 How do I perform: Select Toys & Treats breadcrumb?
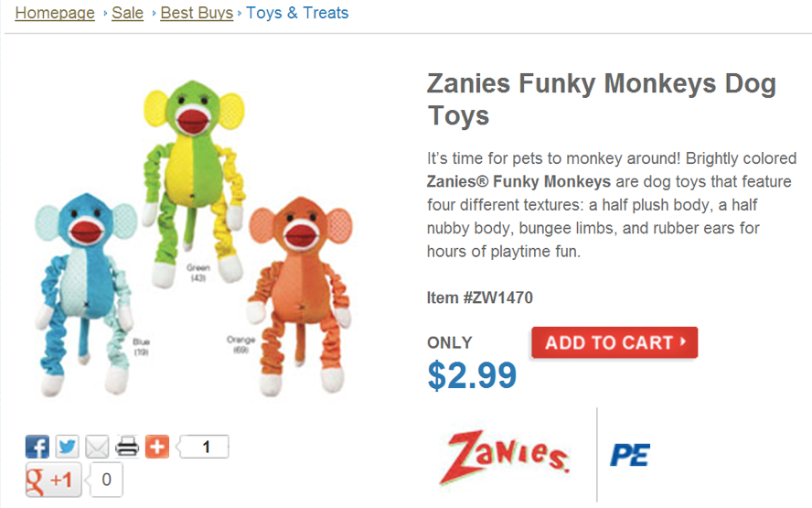(297, 14)
